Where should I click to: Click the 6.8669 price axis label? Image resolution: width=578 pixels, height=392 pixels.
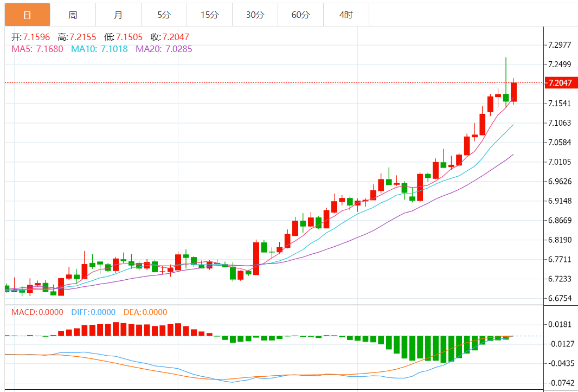tap(560, 221)
